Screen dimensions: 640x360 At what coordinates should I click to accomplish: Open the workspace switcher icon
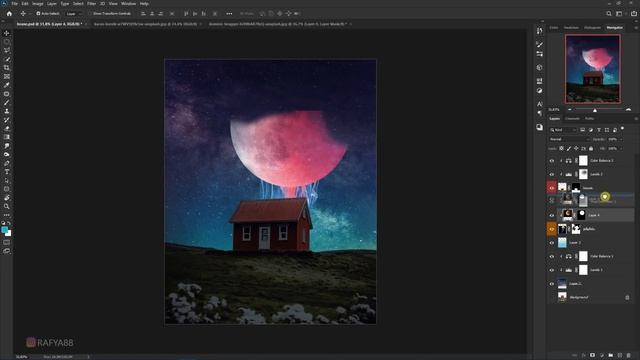(620, 13)
